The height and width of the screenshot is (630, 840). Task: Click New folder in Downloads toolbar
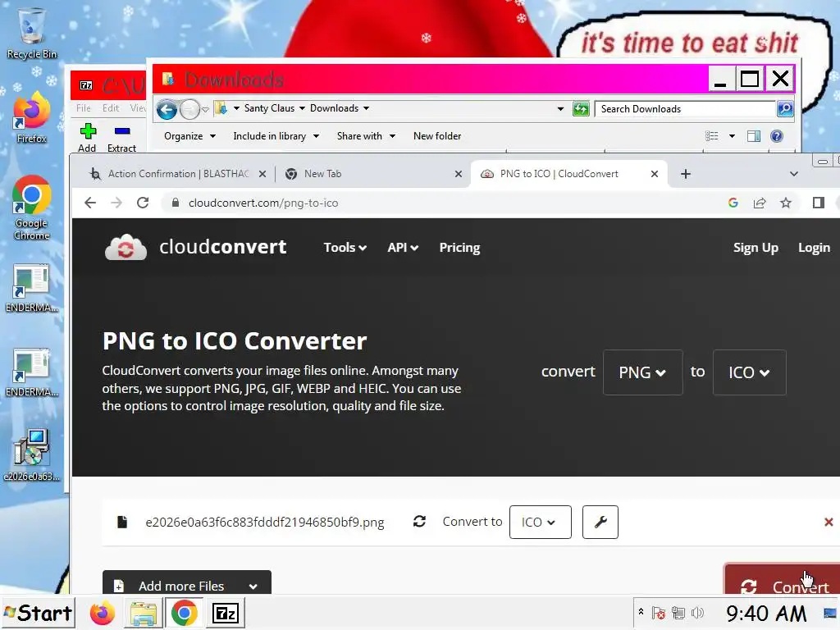437,136
